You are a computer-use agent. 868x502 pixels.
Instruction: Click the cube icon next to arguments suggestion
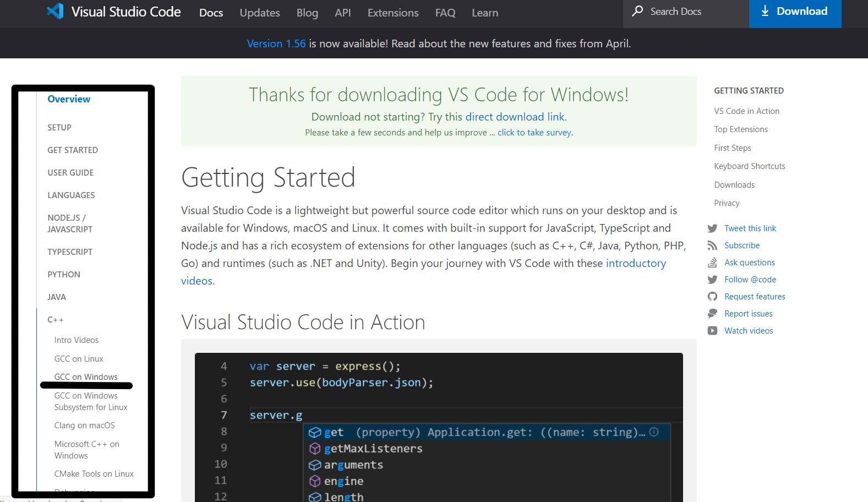click(315, 465)
